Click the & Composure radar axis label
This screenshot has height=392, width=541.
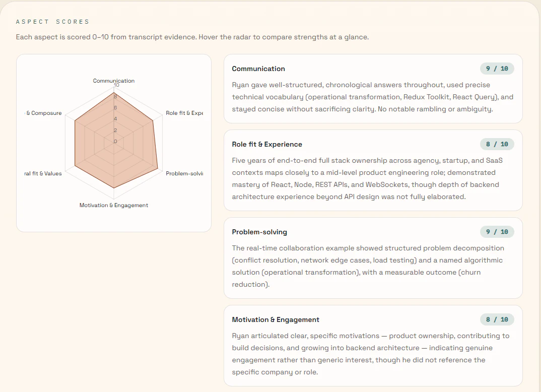click(43, 113)
